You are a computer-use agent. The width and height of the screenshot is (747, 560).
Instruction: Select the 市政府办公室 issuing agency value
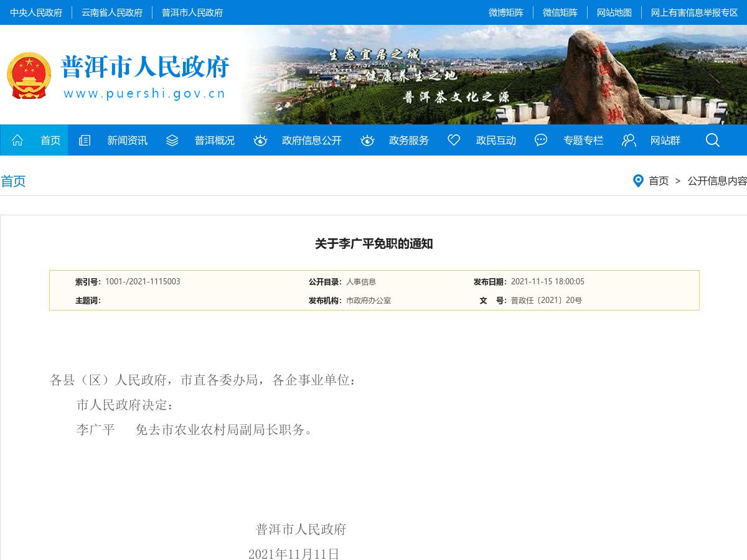pyautogui.click(x=369, y=301)
